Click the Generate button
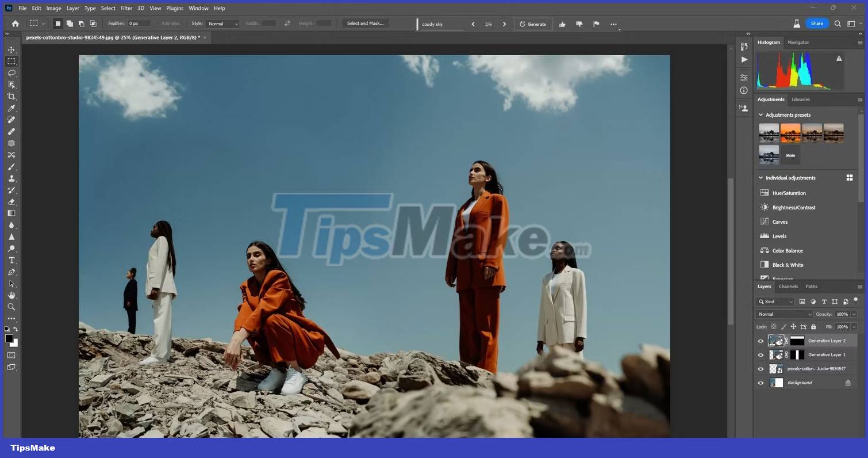This screenshot has height=458, width=868. 533,24
